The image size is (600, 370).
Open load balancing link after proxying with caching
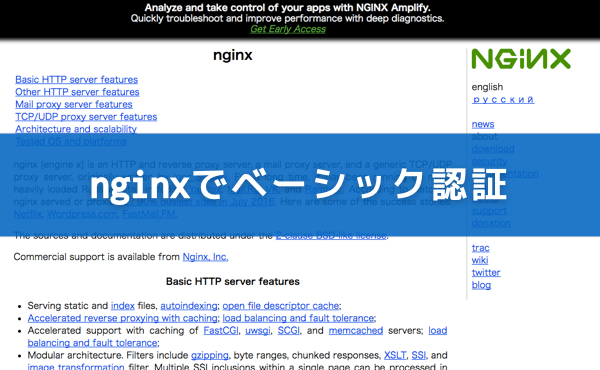298,318
